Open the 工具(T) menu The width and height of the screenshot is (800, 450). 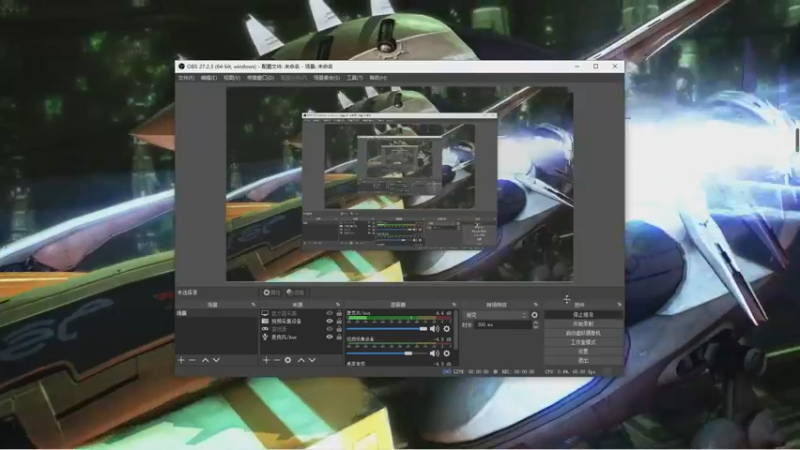(355, 78)
